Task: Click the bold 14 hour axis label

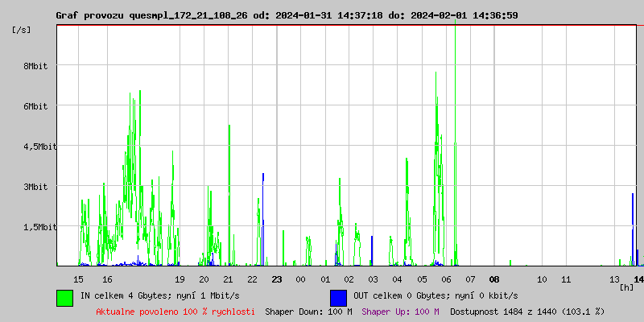Action: [638, 279]
